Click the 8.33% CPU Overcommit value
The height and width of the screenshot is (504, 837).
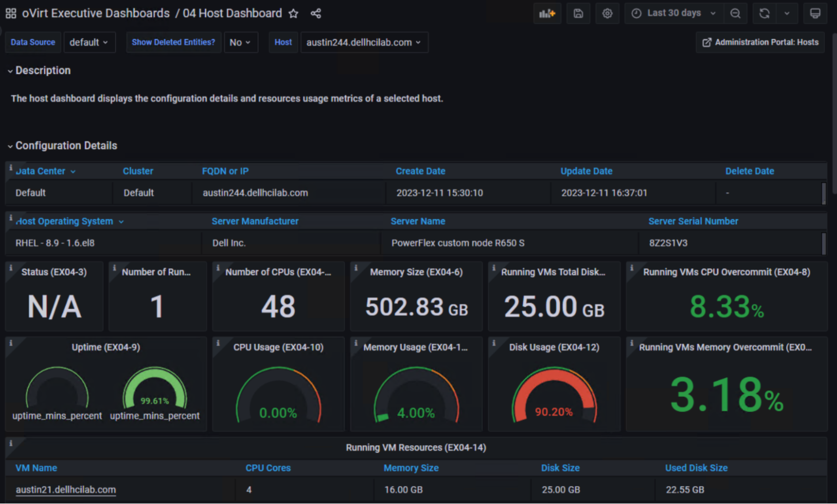pyautogui.click(x=727, y=307)
